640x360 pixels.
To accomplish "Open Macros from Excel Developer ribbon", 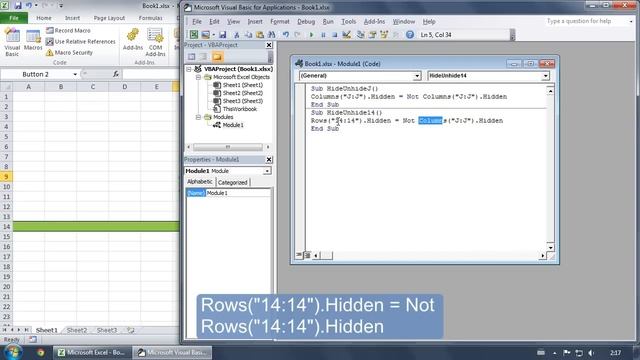I will pyautogui.click(x=33, y=40).
